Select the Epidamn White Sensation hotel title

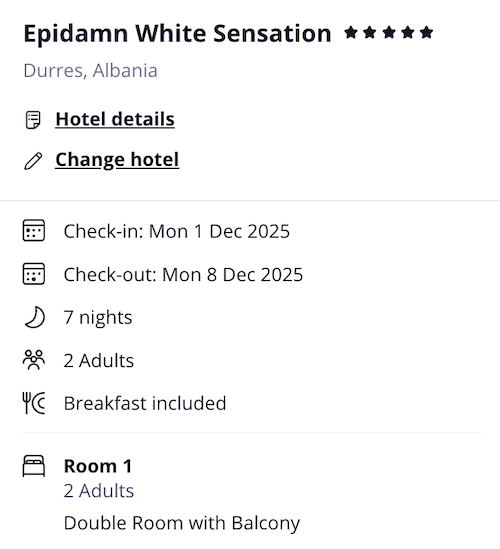177,34
